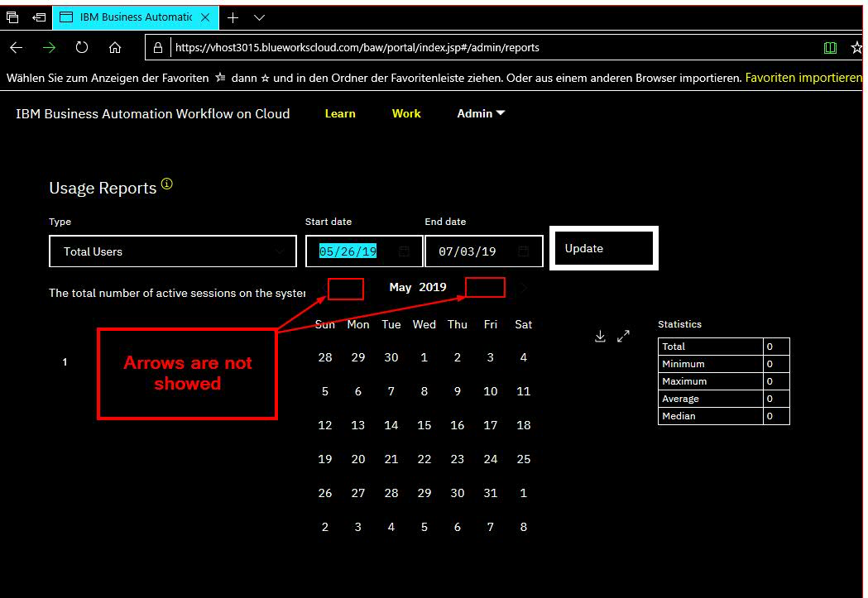Choose May 26 in the calendar
868x598 pixels.
[x=325, y=493]
